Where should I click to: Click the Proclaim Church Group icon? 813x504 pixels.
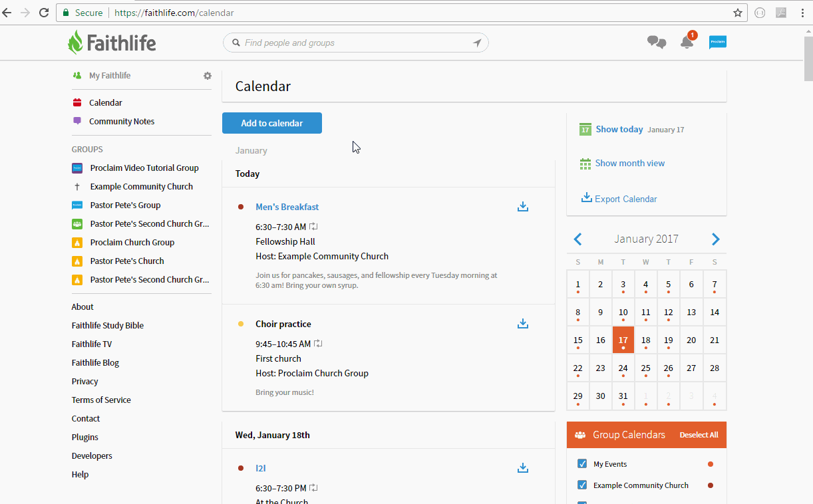(77, 243)
